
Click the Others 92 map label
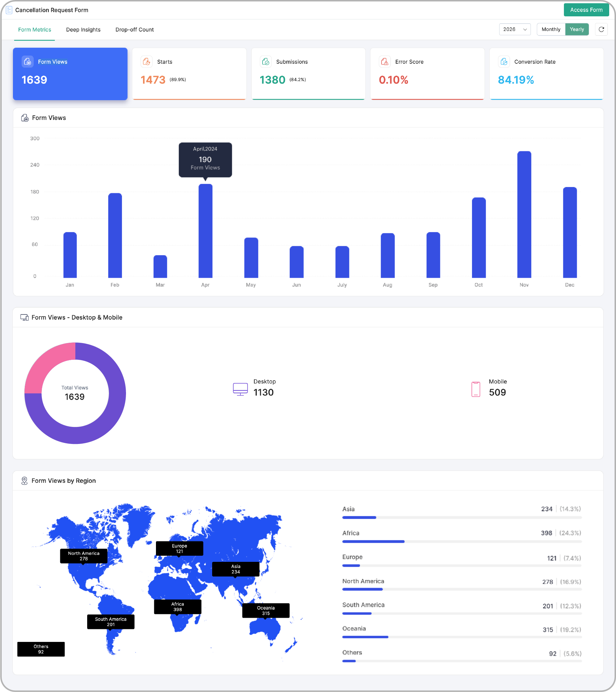(x=41, y=649)
